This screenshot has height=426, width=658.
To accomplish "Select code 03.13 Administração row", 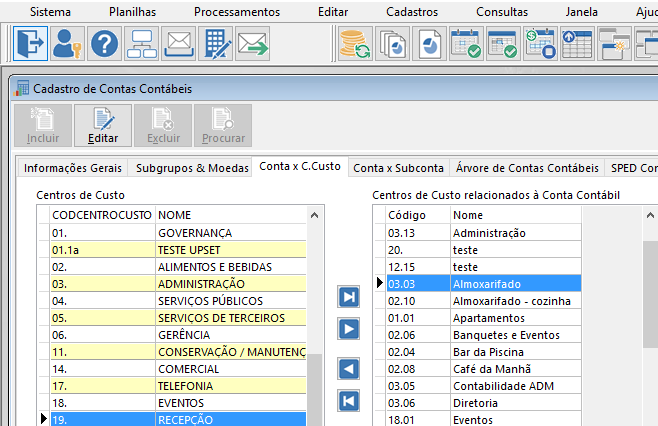I will tap(484, 233).
